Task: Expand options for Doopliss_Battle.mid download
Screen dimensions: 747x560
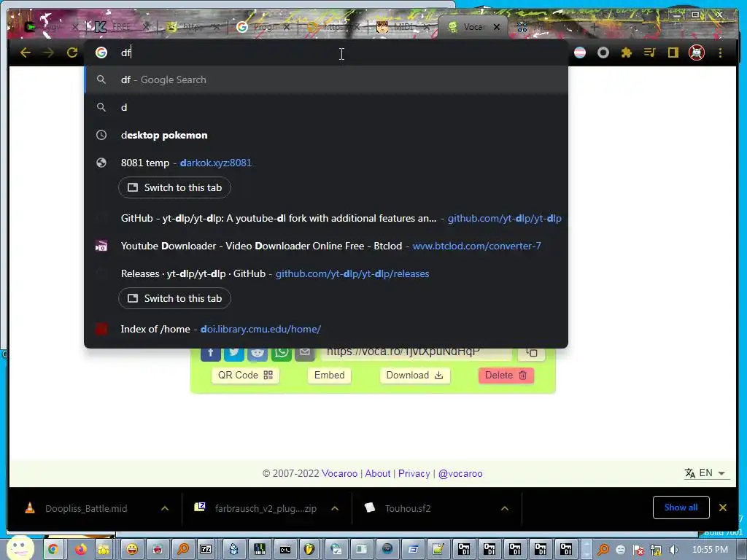Action: [x=165, y=508]
